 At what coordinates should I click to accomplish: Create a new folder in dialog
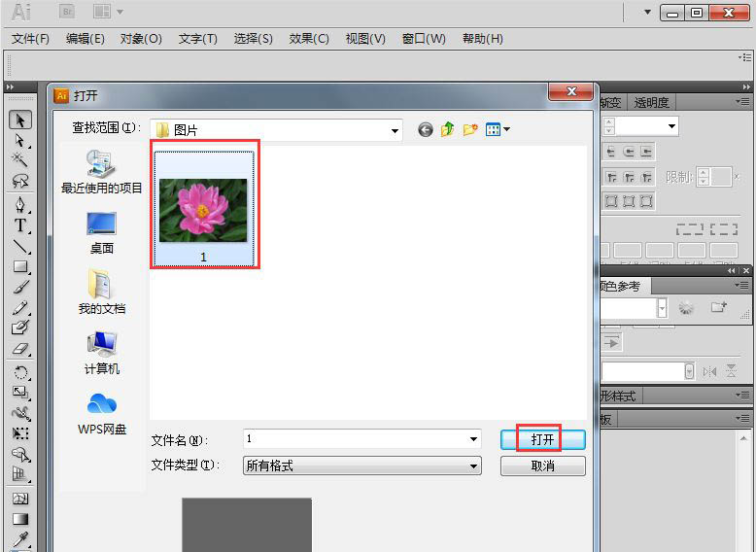470,129
